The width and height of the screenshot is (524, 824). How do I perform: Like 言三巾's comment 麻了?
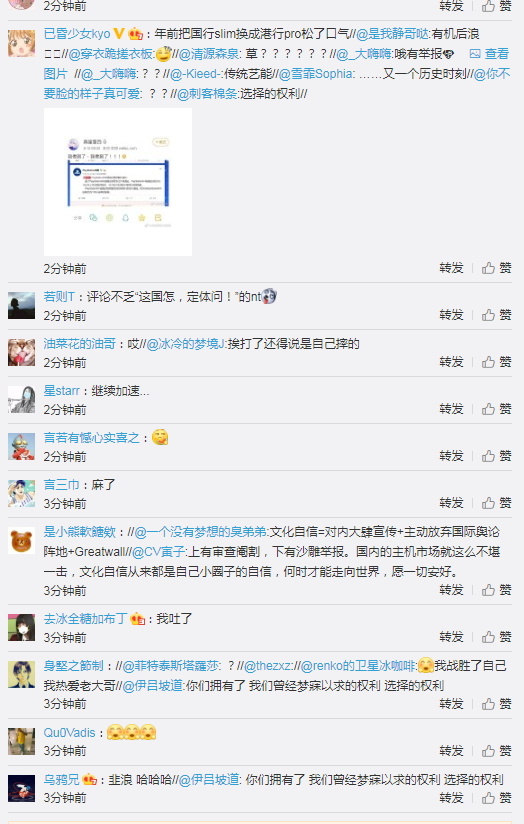[x=496, y=503]
